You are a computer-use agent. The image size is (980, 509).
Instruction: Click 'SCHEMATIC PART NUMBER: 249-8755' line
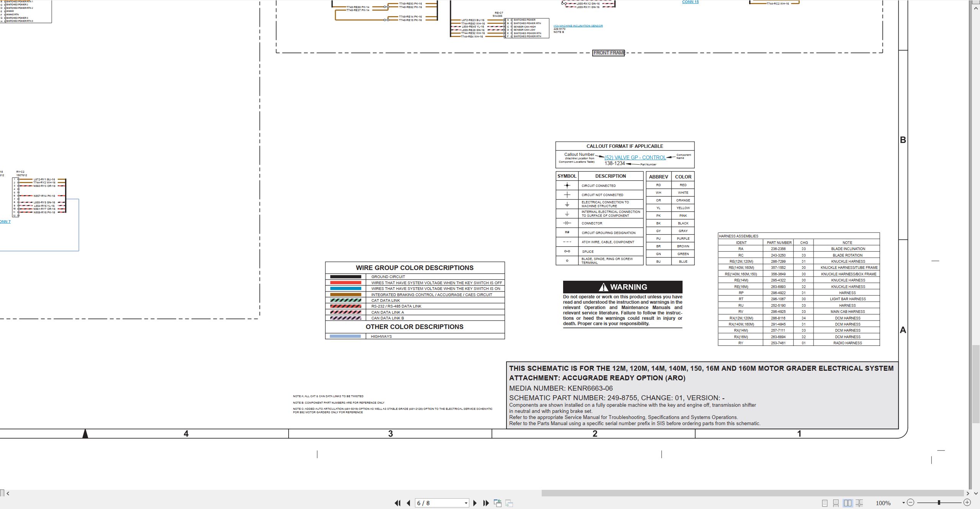point(617,398)
